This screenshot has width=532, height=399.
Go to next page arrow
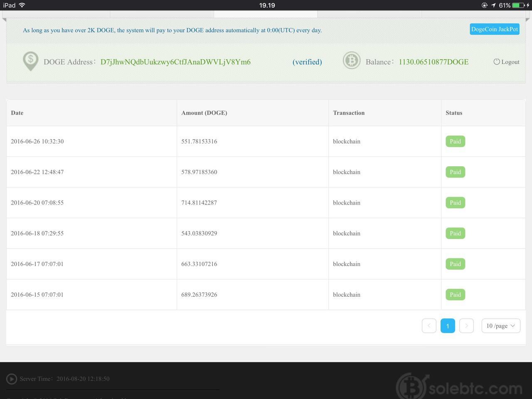coord(466,326)
